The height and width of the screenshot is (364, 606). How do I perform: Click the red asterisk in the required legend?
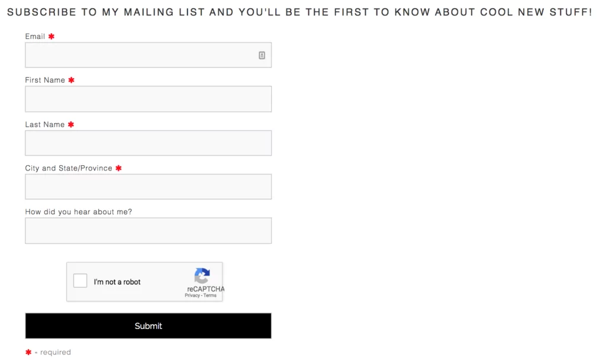(28, 352)
